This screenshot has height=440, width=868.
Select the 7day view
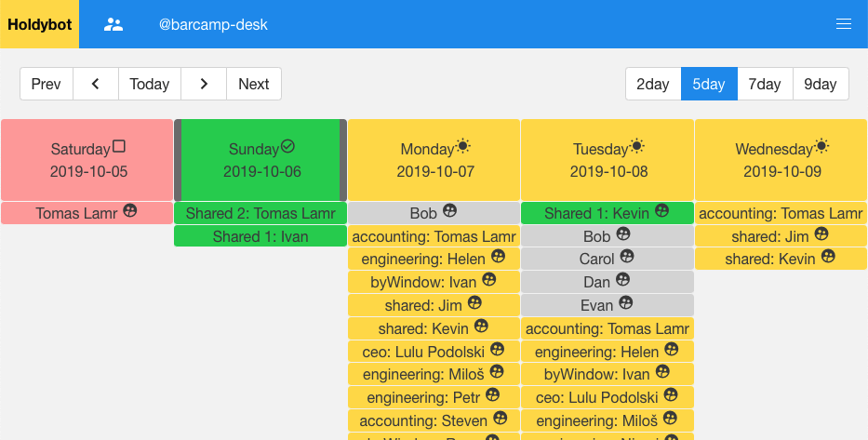click(765, 84)
